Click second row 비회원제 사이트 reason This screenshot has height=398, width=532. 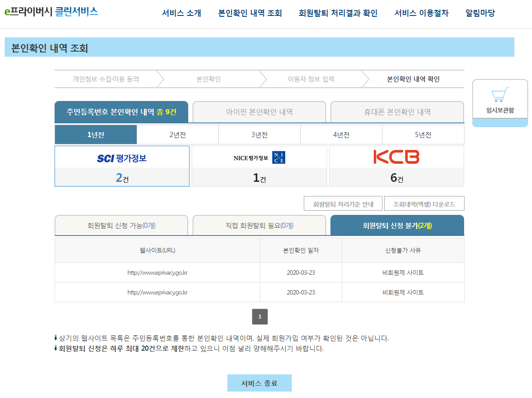click(x=403, y=292)
